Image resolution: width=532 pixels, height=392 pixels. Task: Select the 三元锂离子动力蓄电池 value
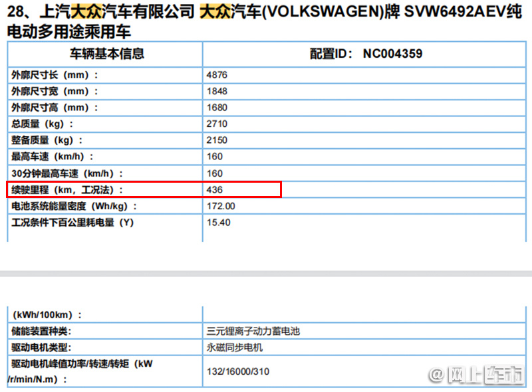[253, 331]
